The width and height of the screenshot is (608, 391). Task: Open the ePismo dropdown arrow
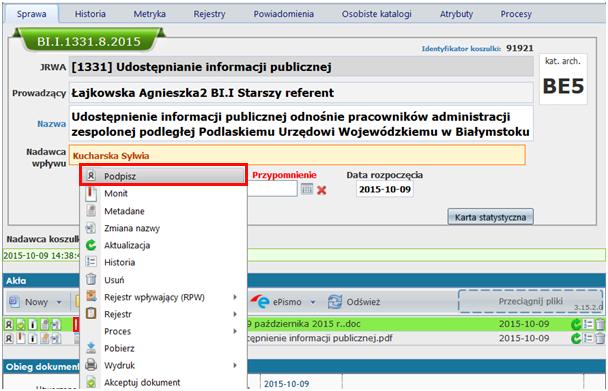(x=313, y=302)
